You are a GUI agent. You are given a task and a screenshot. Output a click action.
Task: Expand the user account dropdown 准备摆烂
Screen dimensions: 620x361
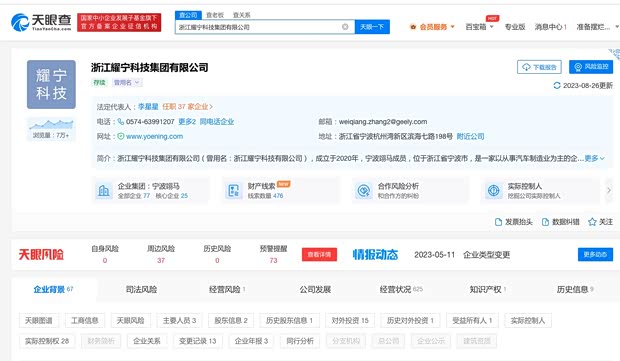pos(597,27)
